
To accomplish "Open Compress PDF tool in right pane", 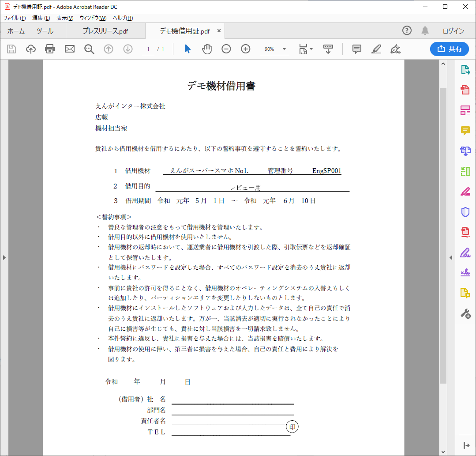I will coord(465,232).
